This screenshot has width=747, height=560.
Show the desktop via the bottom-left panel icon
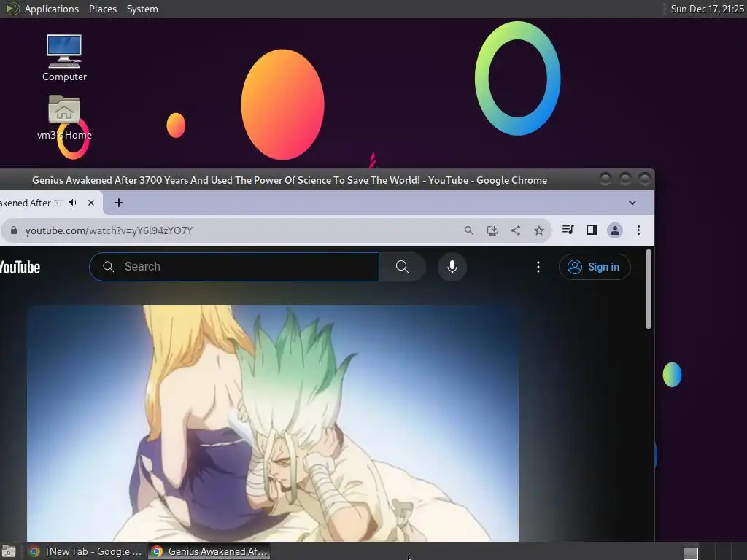[9, 551]
